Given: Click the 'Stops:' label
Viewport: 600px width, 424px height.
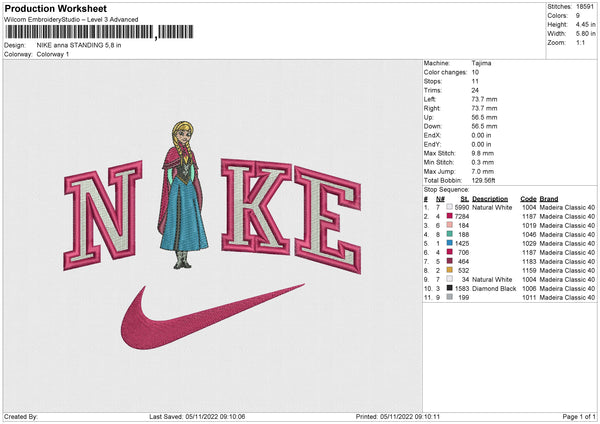Looking at the screenshot, I should pyautogui.click(x=433, y=81).
